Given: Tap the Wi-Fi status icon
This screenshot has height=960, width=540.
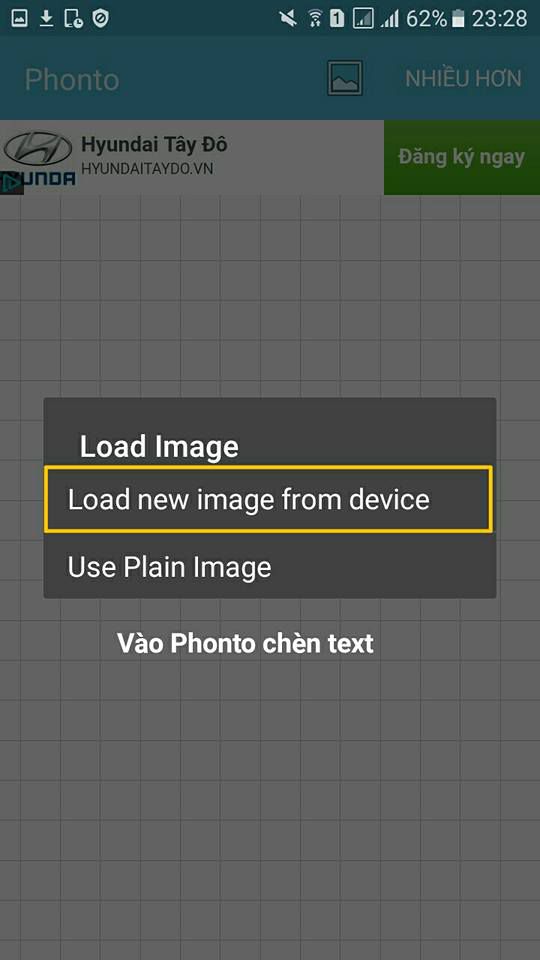Looking at the screenshot, I should [315, 19].
